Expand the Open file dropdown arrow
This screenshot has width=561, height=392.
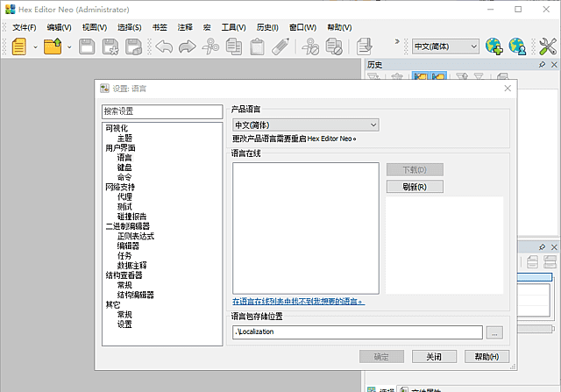coord(69,46)
